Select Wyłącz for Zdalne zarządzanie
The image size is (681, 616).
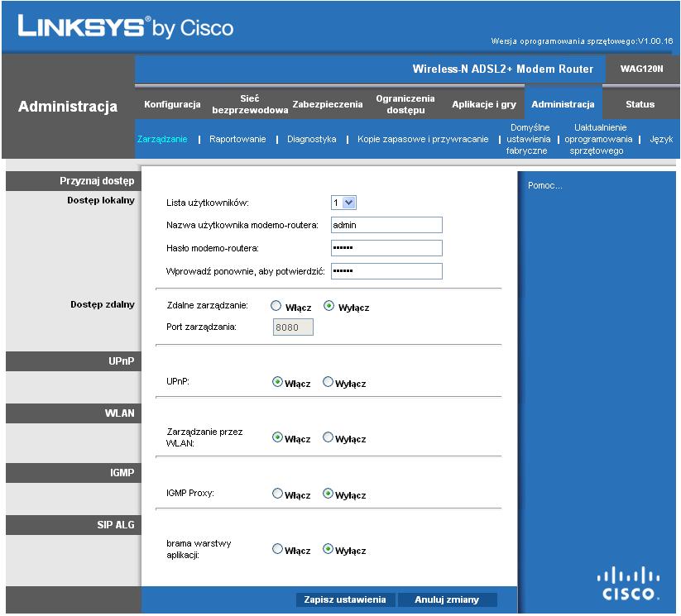pos(329,306)
